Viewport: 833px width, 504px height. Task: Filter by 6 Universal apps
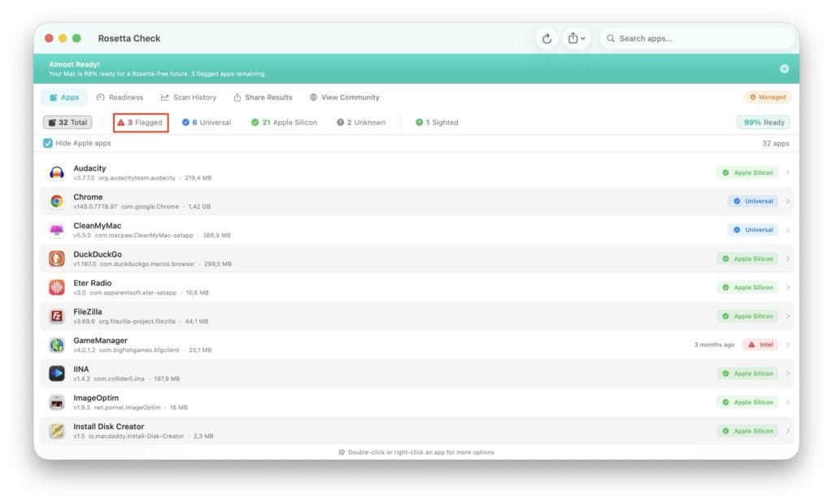[207, 122]
